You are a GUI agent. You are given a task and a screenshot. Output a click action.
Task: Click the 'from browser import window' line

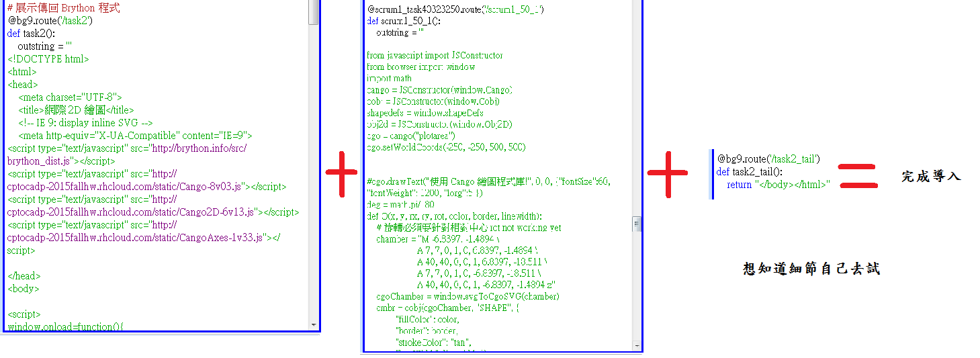tap(420, 67)
